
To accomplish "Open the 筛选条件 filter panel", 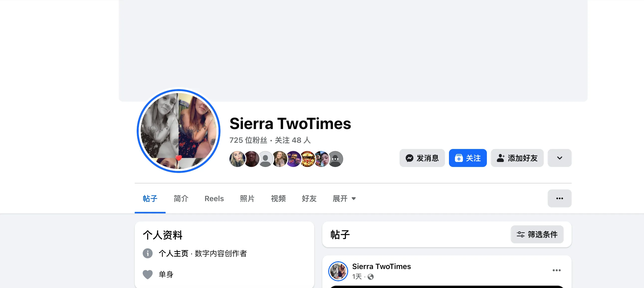I will coord(537,234).
